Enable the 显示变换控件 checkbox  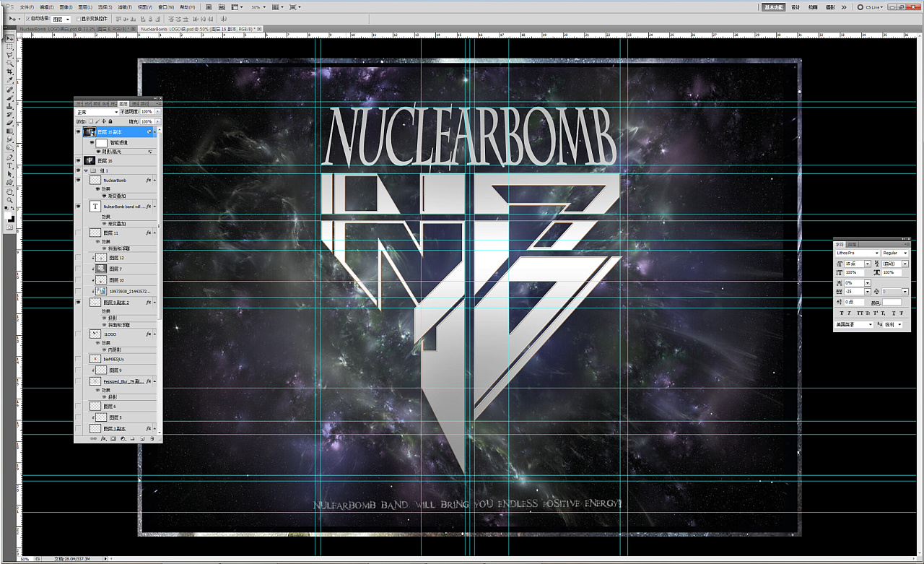pos(79,19)
